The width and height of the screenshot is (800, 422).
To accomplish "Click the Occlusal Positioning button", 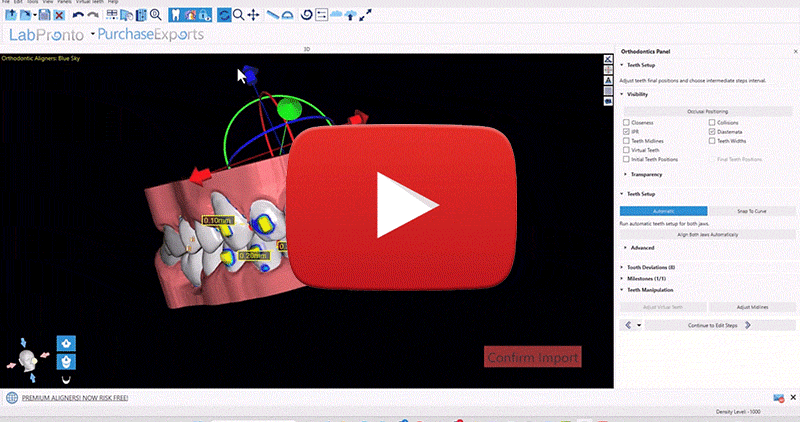I will pyautogui.click(x=708, y=111).
